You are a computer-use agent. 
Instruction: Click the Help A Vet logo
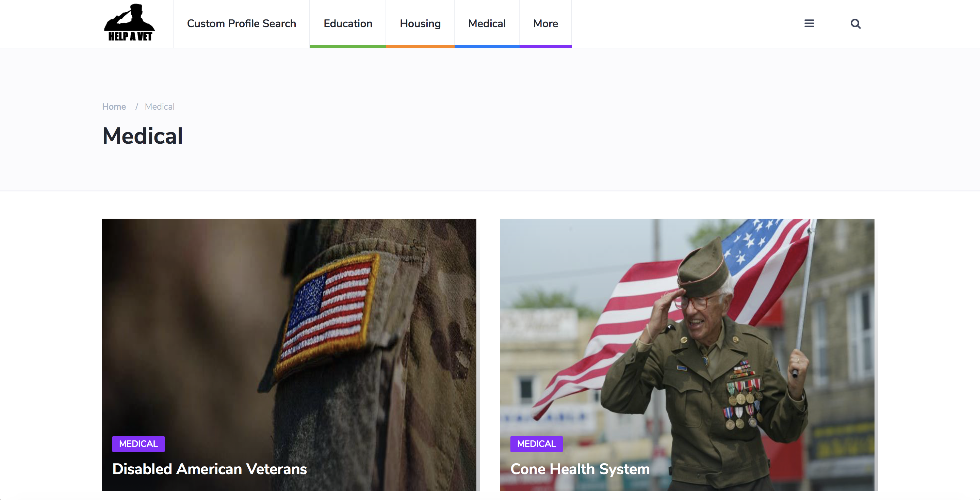click(x=129, y=23)
